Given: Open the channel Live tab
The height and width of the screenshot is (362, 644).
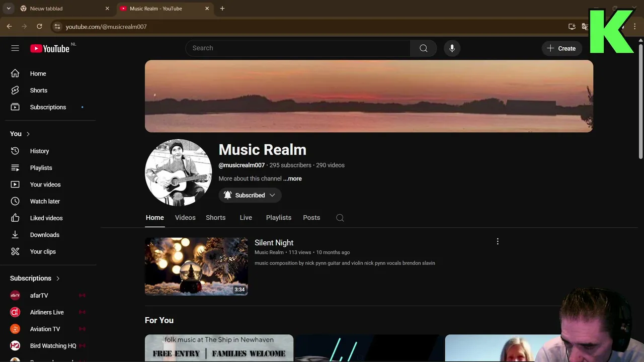Looking at the screenshot, I should click(x=246, y=218).
